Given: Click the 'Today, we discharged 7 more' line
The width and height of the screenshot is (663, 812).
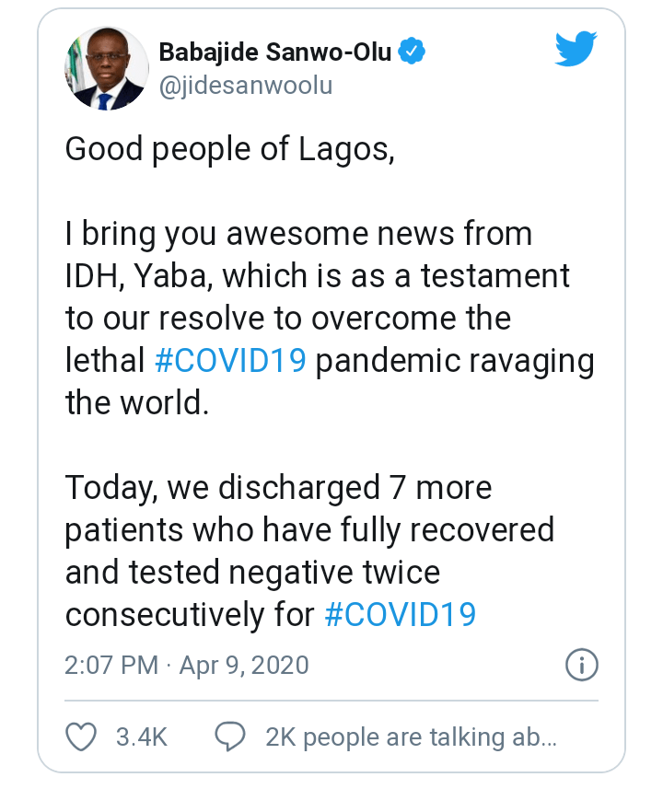Looking at the screenshot, I should [278, 487].
